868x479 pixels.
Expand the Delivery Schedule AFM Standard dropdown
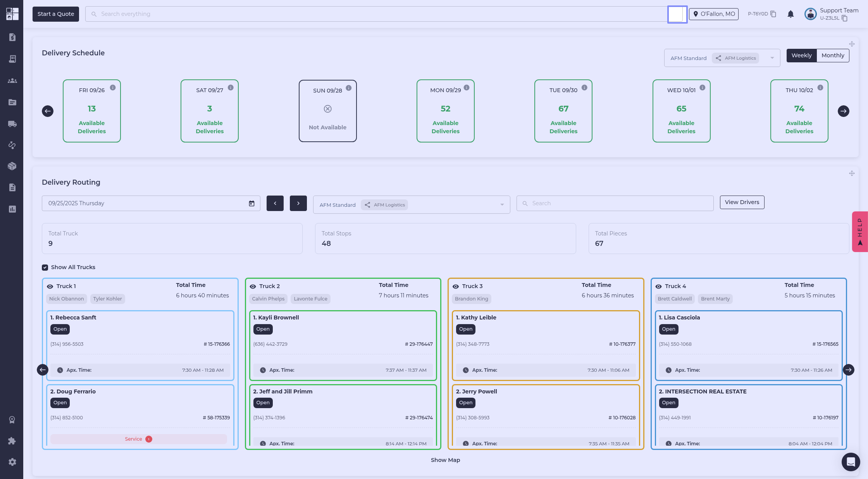click(x=772, y=58)
